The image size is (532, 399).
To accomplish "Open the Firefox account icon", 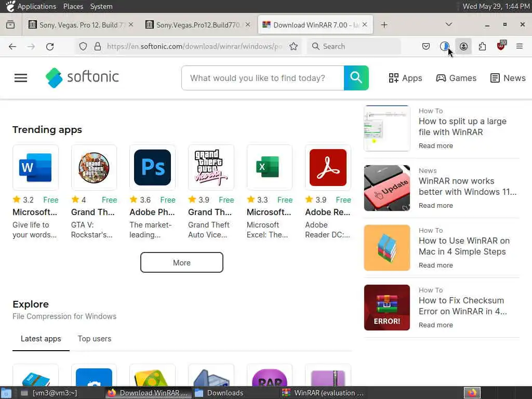I will (x=463, y=46).
